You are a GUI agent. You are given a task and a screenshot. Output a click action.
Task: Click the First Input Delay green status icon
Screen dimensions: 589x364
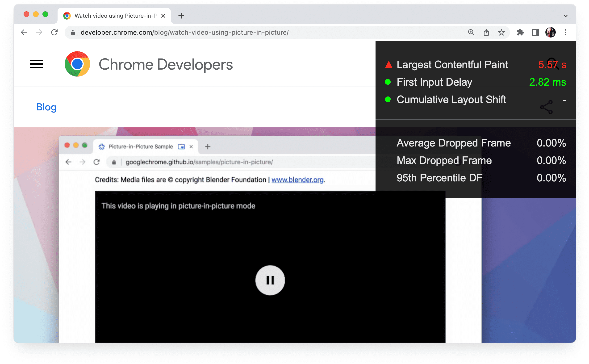387,82
